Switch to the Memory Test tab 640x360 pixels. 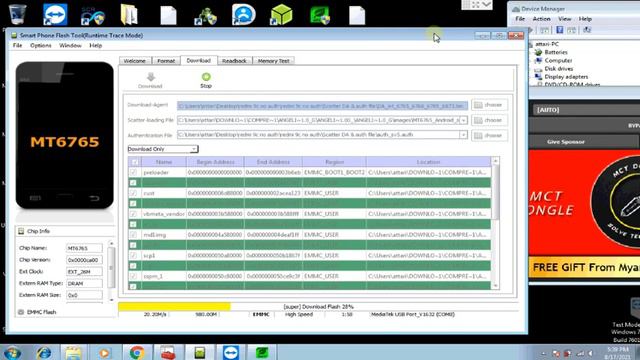[x=273, y=61]
